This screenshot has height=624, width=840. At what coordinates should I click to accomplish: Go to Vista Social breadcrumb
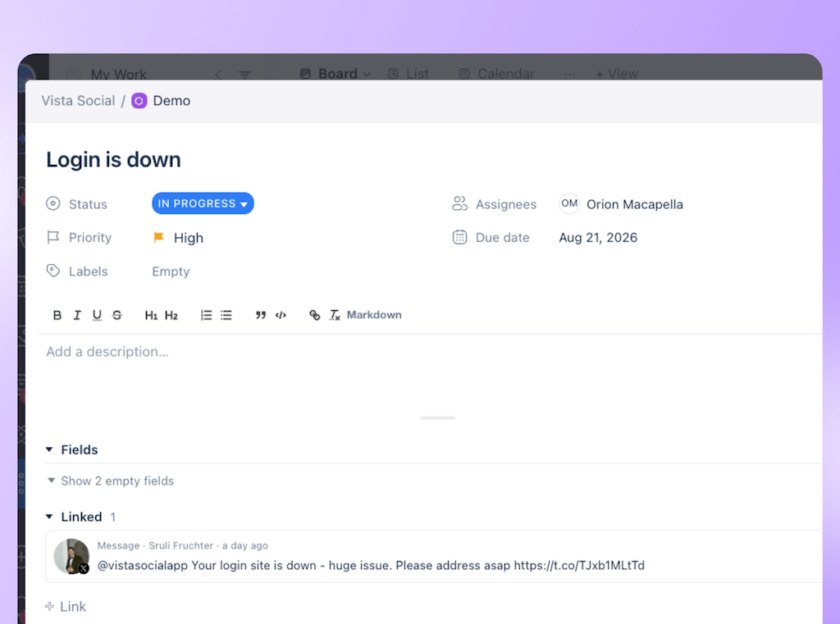78,101
